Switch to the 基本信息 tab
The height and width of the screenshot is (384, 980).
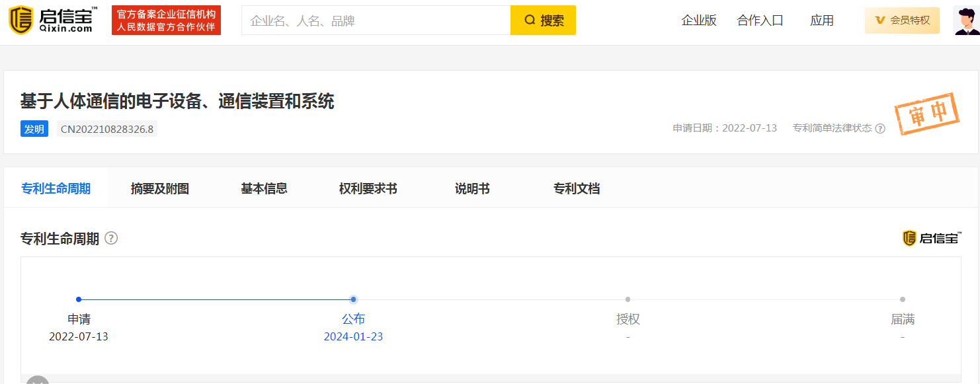264,188
